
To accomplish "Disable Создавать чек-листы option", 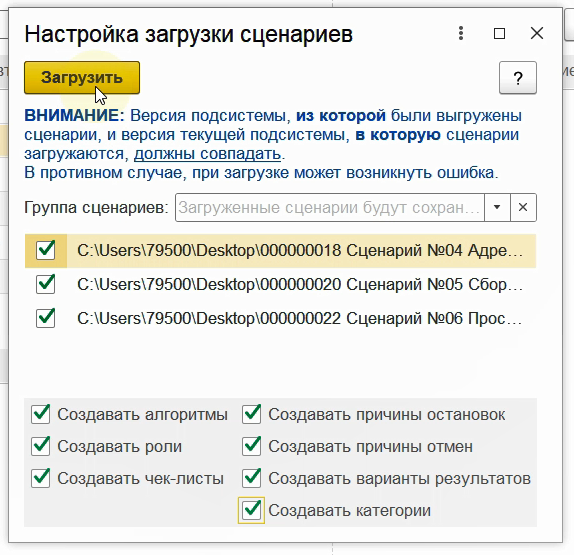I will 41,478.
